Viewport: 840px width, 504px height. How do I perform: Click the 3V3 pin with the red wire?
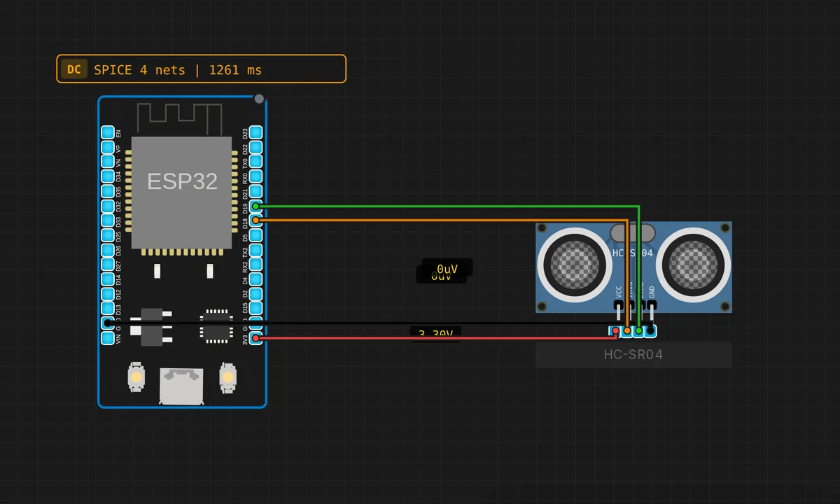coord(256,338)
